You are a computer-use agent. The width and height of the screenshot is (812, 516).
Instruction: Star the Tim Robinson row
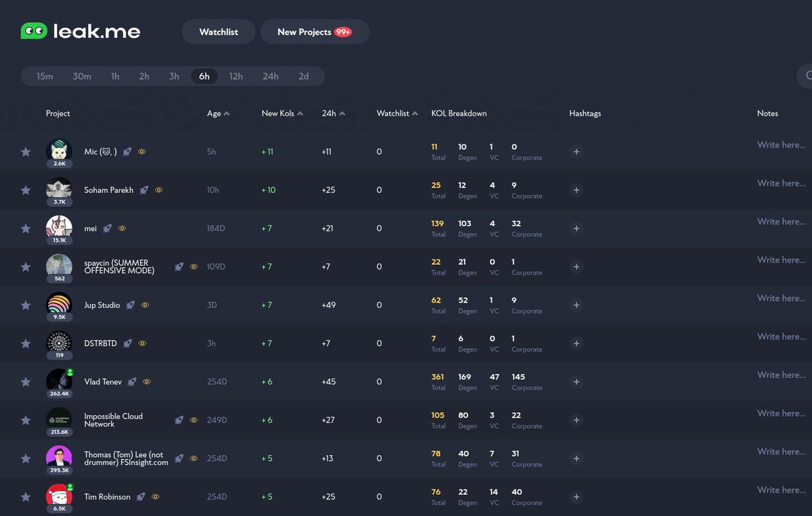(26, 497)
